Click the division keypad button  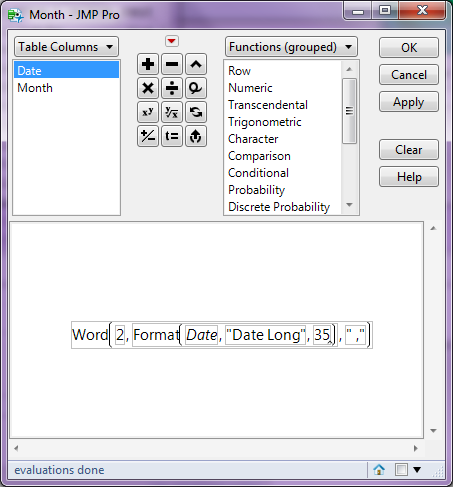click(x=172, y=88)
